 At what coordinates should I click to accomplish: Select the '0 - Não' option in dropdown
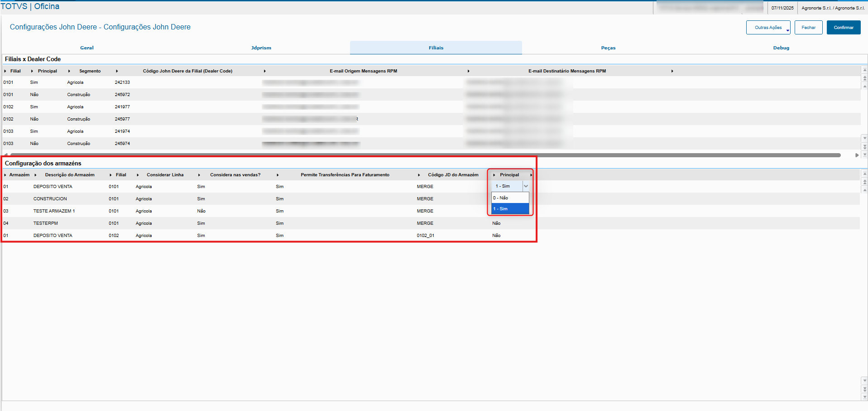tap(510, 198)
